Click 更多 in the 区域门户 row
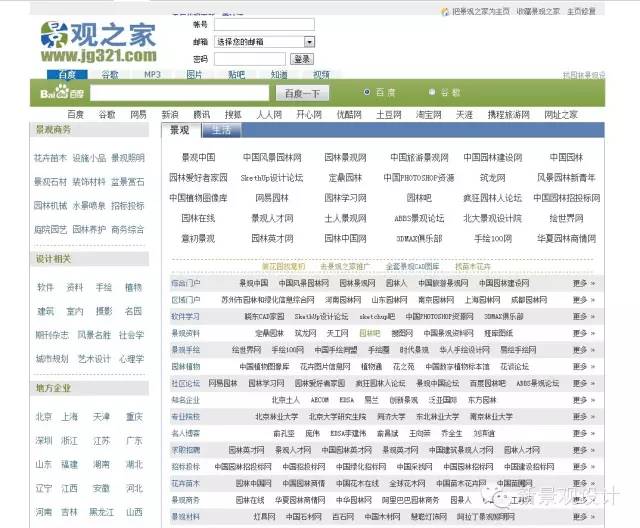Viewport: 640px width, 528px height. pos(584,300)
